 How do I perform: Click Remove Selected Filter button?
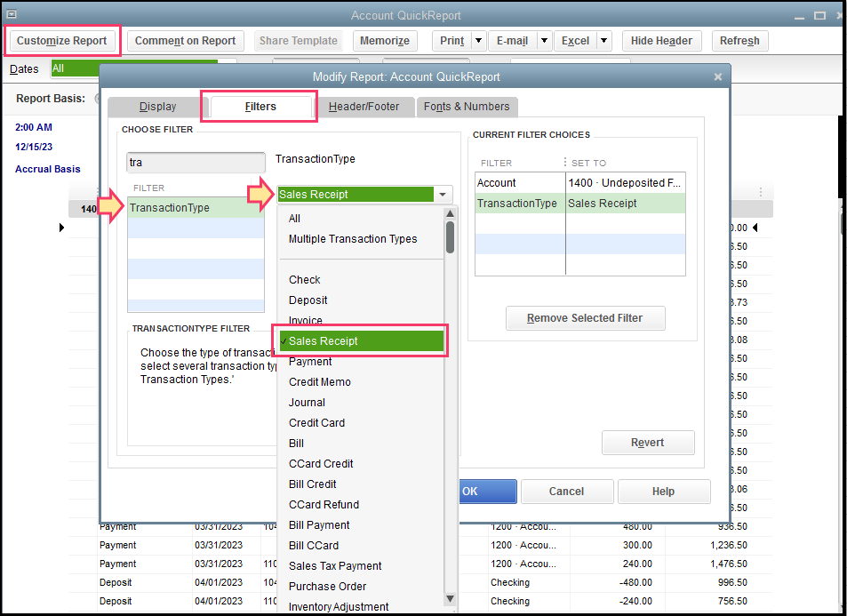585,318
